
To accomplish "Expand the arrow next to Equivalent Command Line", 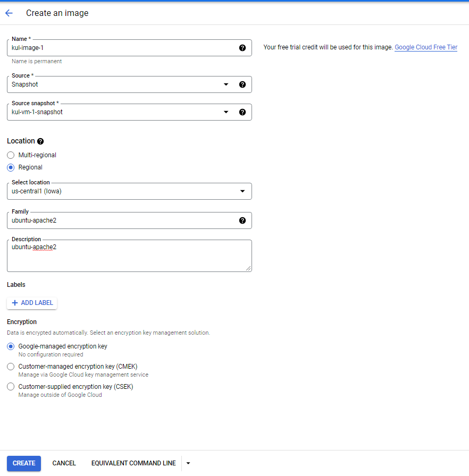I will coord(188,463).
